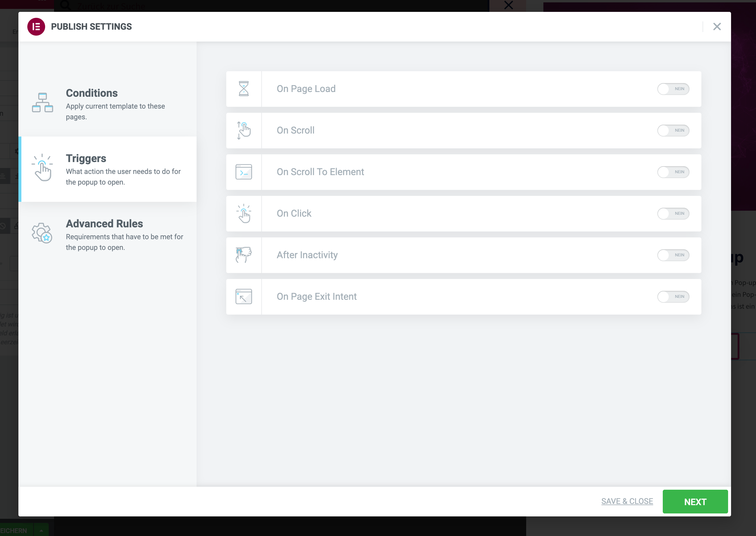Click the On Click pointer icon
756x536 pixels.
[244, 214]
